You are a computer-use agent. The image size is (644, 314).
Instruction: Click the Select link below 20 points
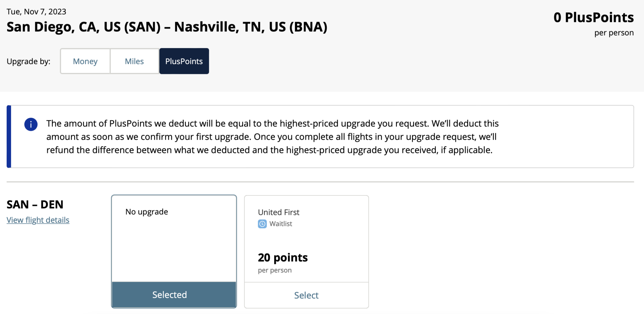coord(306,295)
